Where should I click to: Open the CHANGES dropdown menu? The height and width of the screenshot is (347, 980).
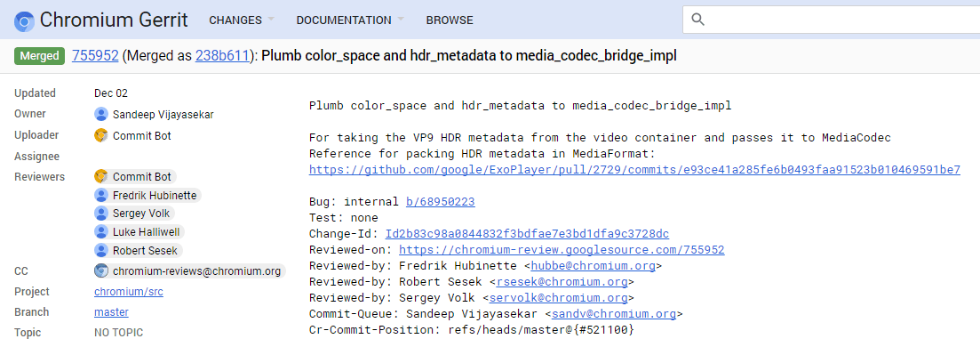(x=242, y=20)
